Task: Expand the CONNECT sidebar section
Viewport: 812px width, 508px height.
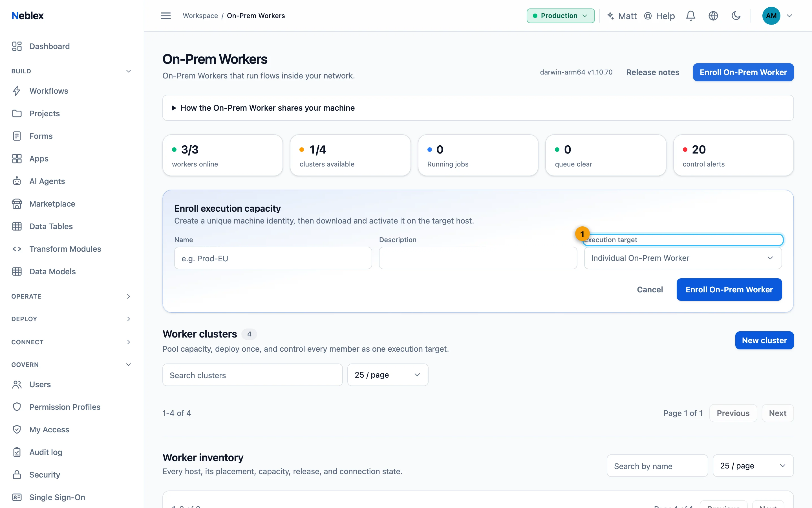Action: (x=72, y=342)
